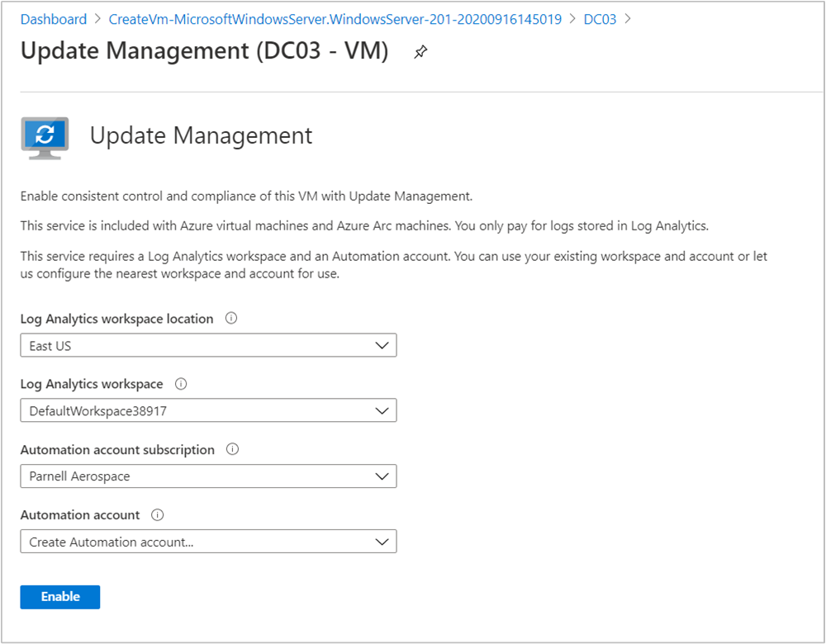
Task: Open the East US location dropdown
Action: click(209, 345)
